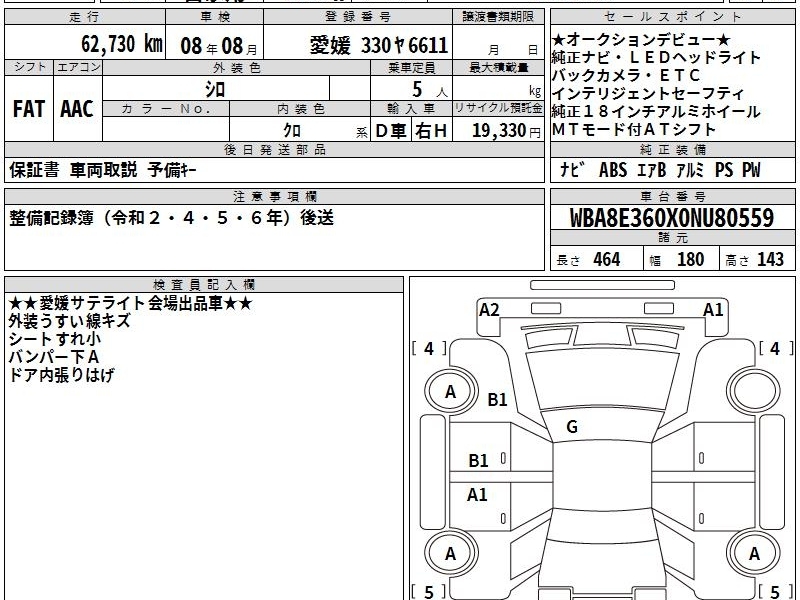Click the 整備記録簿 notes line
This screenshot has height=600, width=800.
point(171,218)
